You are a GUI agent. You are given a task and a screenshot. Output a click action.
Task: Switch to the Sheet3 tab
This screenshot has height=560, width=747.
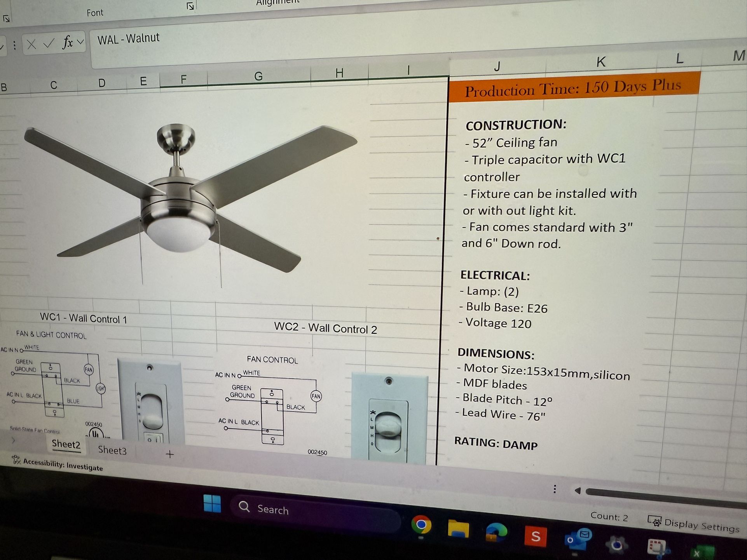(112, 450)
